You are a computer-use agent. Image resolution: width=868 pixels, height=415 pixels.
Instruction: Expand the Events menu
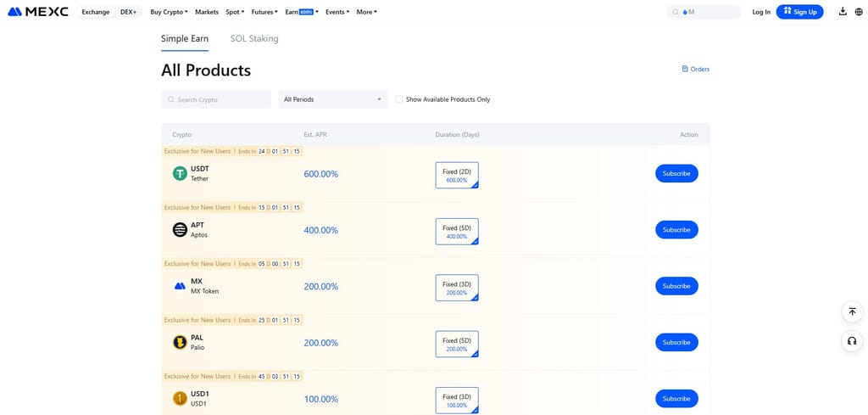click(x=337, y=12)
